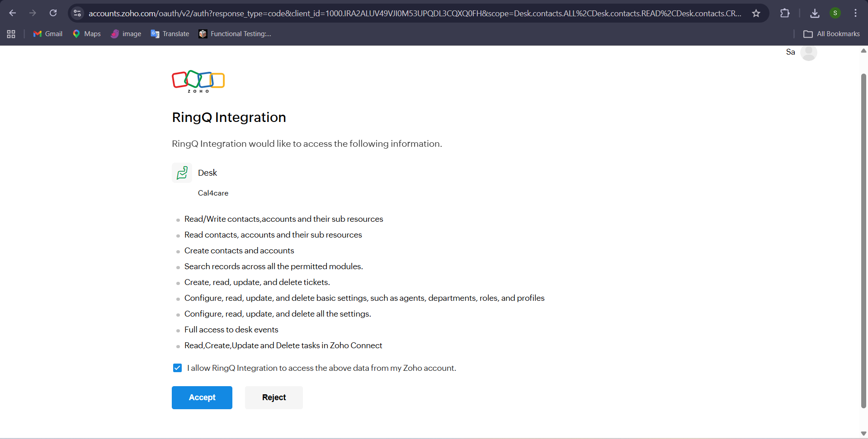Click the basic settings agents departments permission
The width and height of the screenshot is (868, 439).
364,298
